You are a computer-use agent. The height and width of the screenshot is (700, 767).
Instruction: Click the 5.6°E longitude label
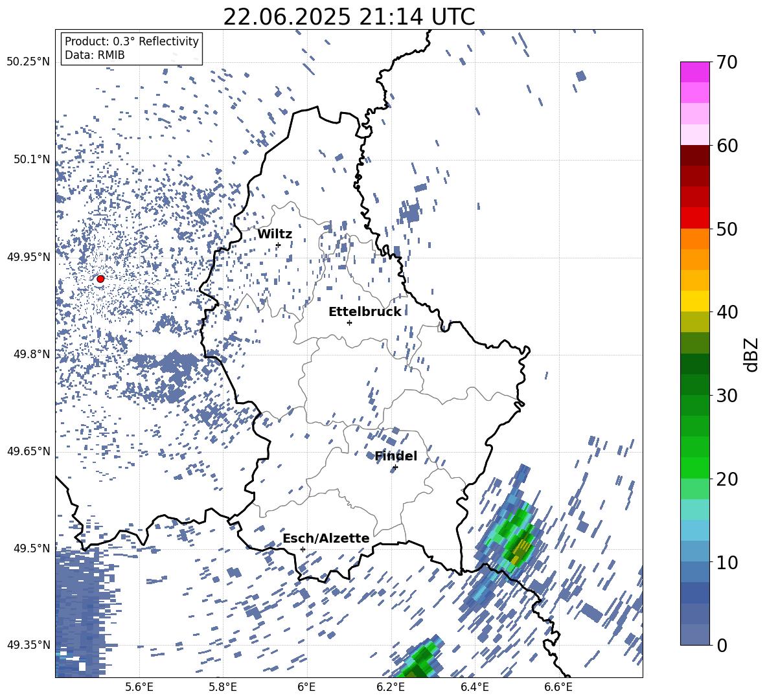(139, 687)
